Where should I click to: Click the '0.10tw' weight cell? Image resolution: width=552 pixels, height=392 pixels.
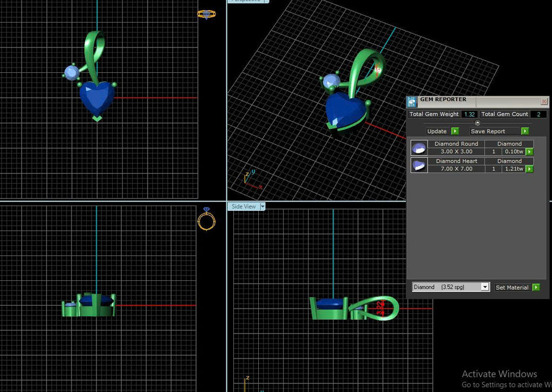pos(514,152)
